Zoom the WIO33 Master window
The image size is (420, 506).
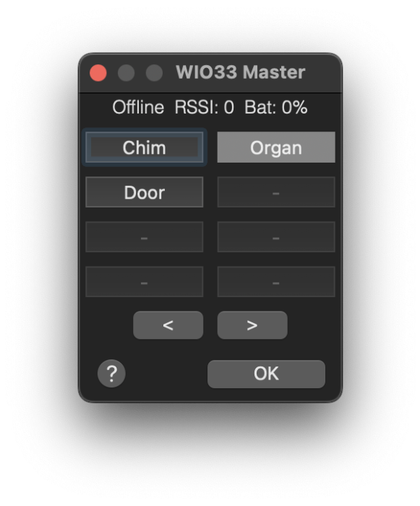click(x=154, y=73)
